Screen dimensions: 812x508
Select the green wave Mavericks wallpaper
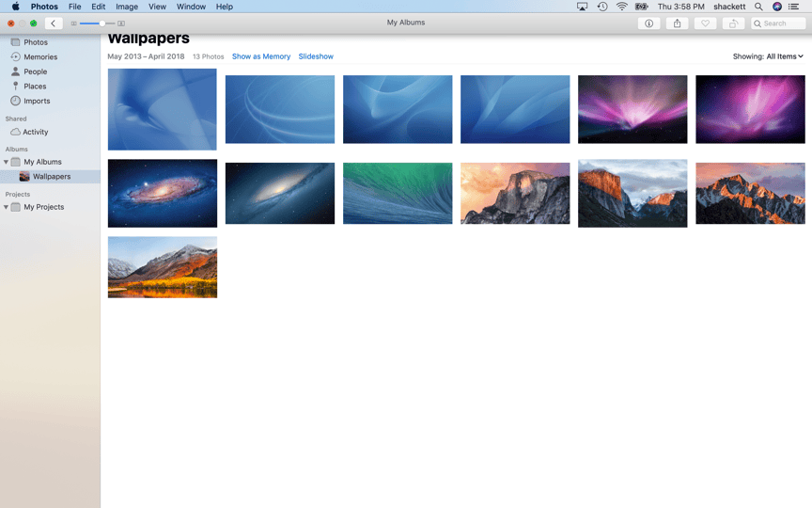point(398,194)
